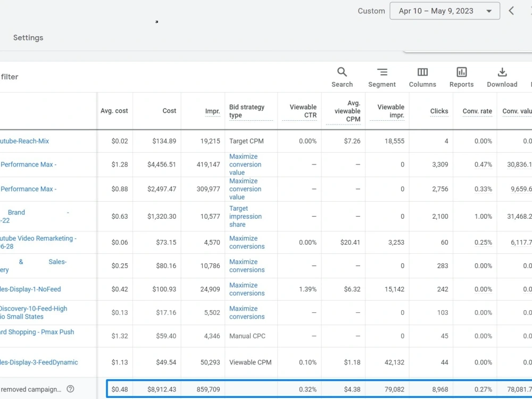Open the Segment icon menu
The image size is (532, 399).
click(382, 72)
